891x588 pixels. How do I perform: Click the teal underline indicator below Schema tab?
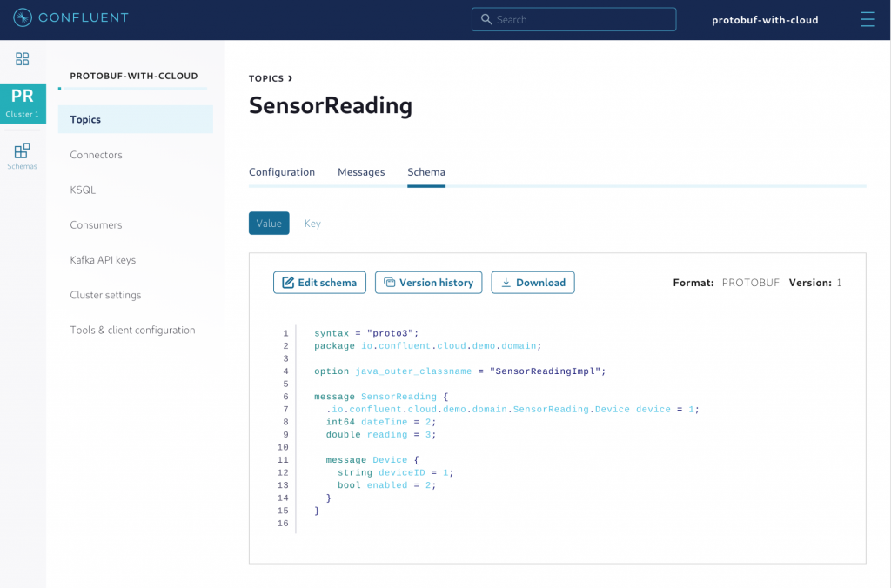(x=425, y=184)
